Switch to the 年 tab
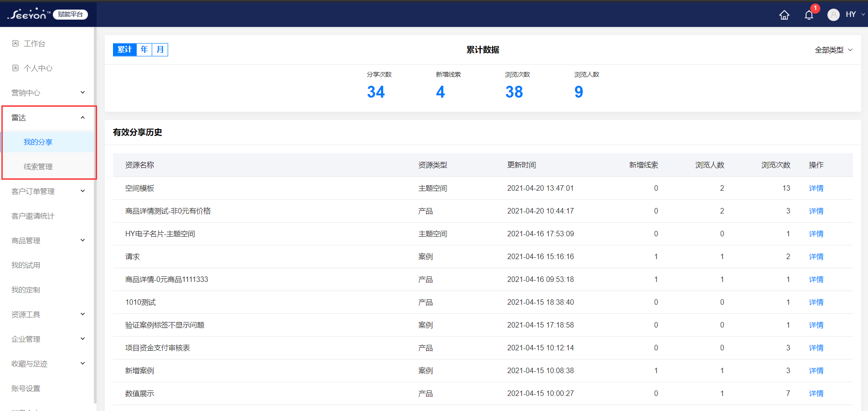Image resolution: width=868 pixels, height=411 pixels. 144,50
